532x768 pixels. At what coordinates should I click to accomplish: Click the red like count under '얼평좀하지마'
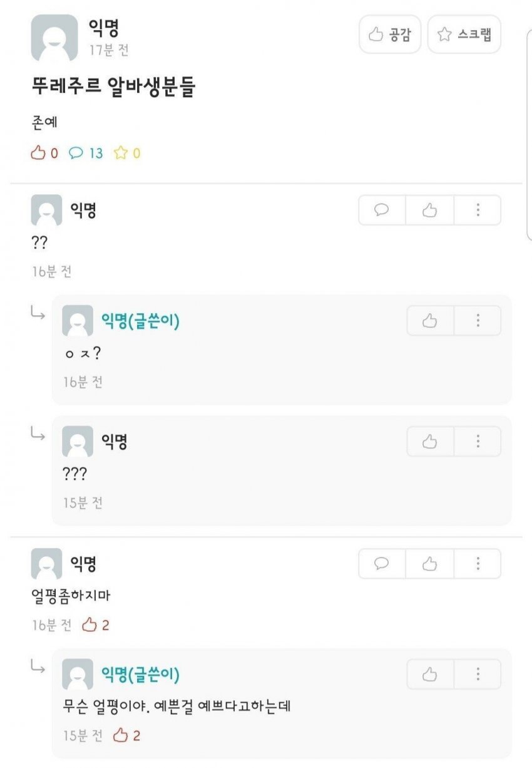coord(96,625)
